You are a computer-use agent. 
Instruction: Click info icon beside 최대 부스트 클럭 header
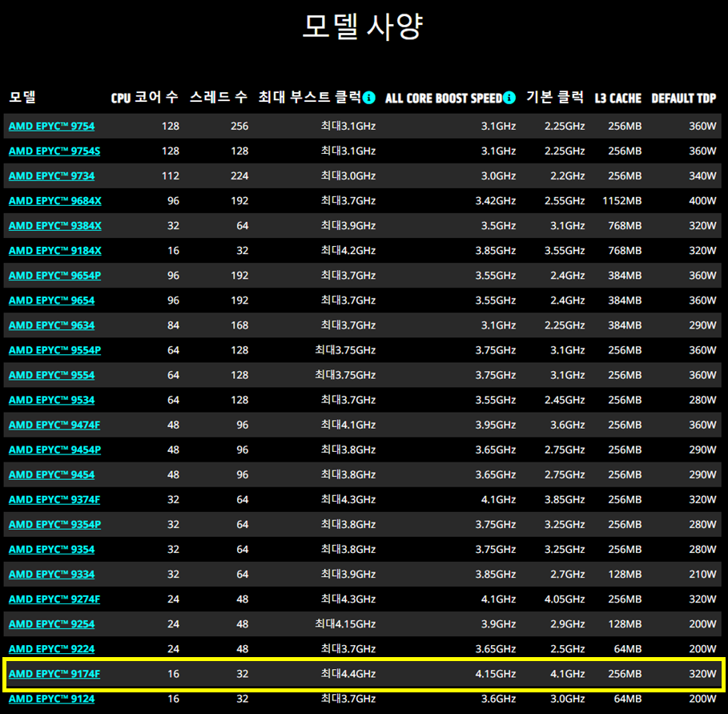click(368, 98)
